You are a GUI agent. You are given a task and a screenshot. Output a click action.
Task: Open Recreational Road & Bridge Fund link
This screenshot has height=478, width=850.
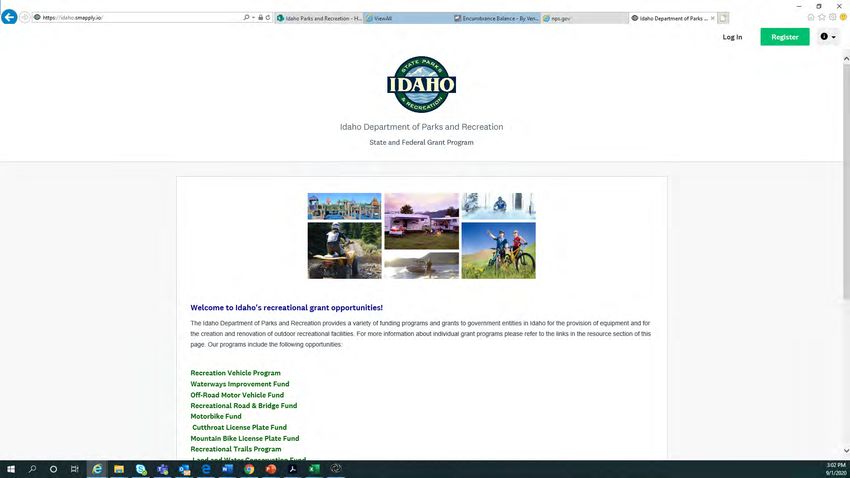[243, 405]
